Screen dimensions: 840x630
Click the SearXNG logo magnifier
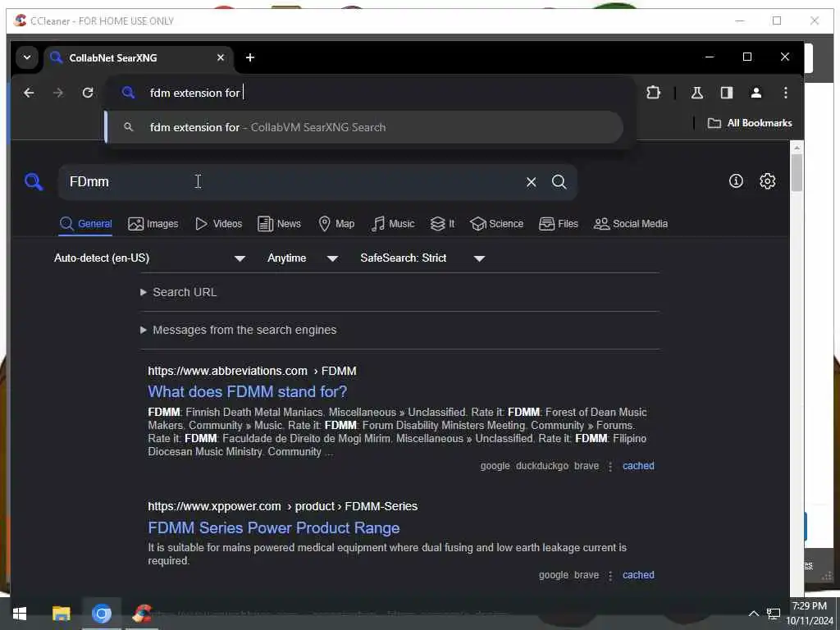pyautogui.click(x=33, y=181)
